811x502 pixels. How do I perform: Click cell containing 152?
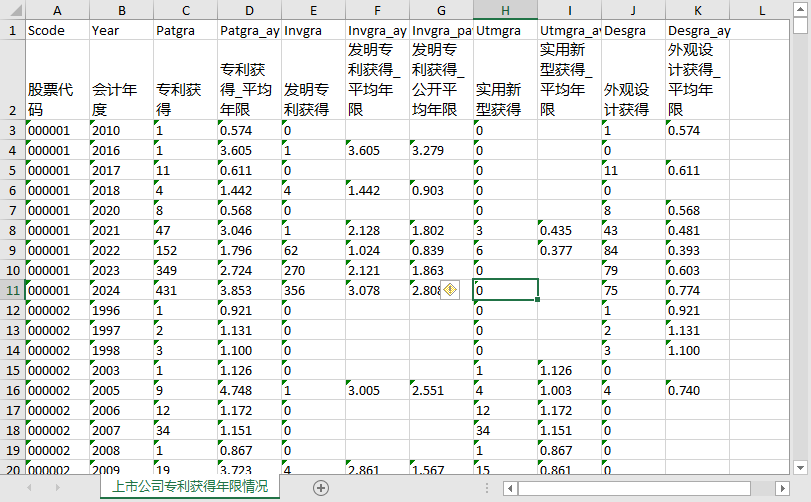pos(186,250)
